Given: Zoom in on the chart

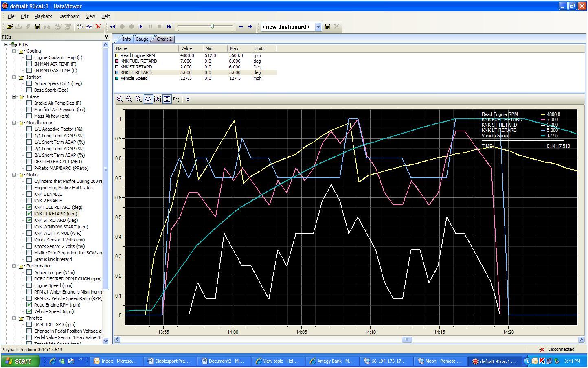Looking at the screenshot, I should 120,99.
